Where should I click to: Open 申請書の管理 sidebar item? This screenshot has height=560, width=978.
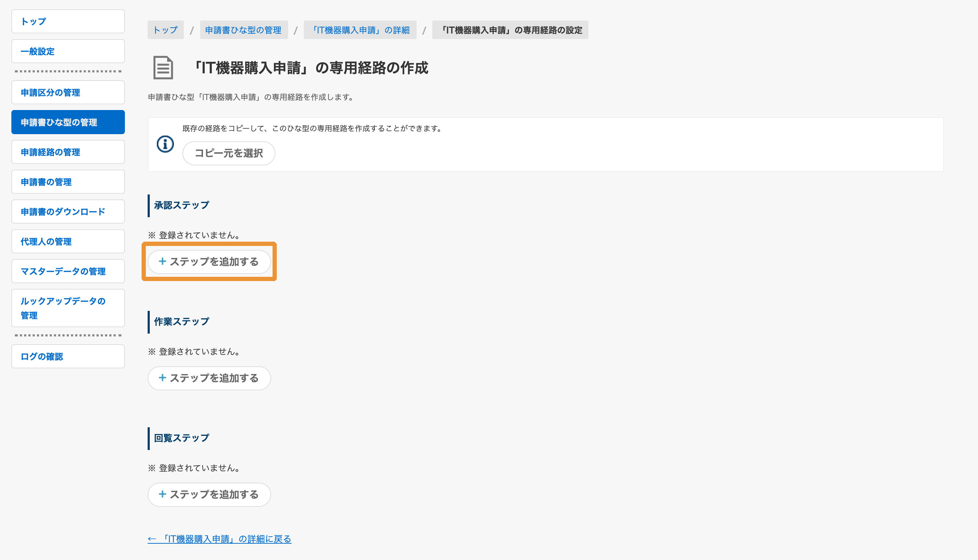tap(68, 182)
